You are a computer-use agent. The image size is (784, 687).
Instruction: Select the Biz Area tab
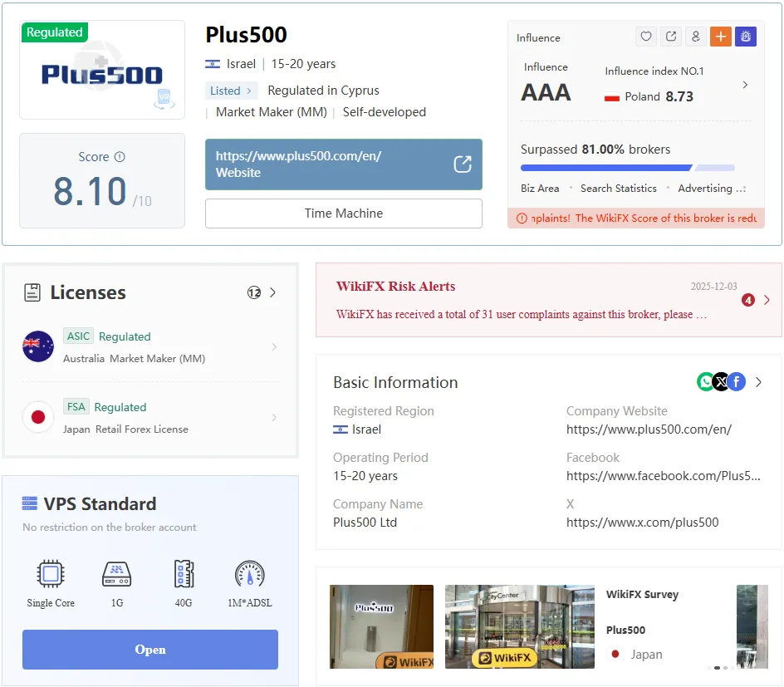coord(540,189)
